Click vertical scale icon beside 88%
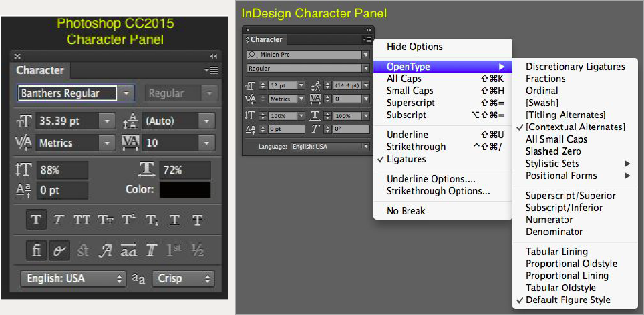 tap(24, 170)
